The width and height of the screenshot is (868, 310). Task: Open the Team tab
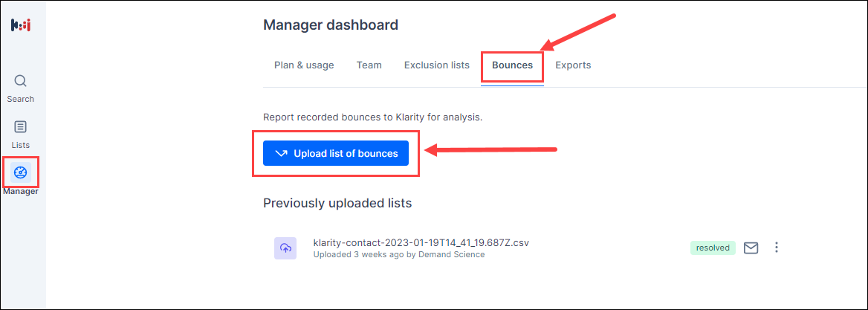point(369,65)
